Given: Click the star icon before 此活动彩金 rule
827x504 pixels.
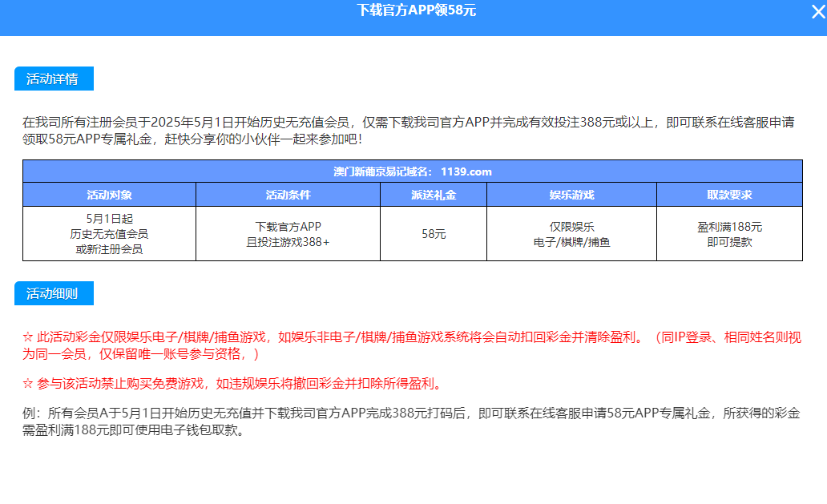Looking at the screenshot, I should point(28,338).
